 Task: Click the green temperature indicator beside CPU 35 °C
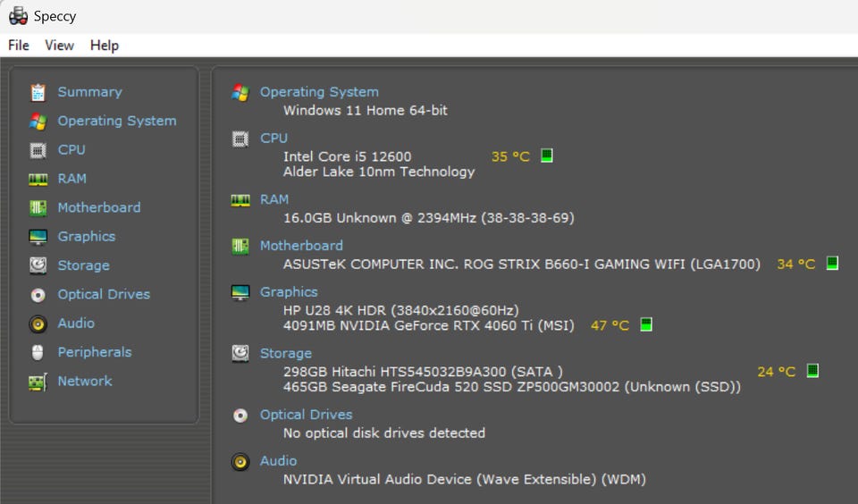[x=547, y=155]
